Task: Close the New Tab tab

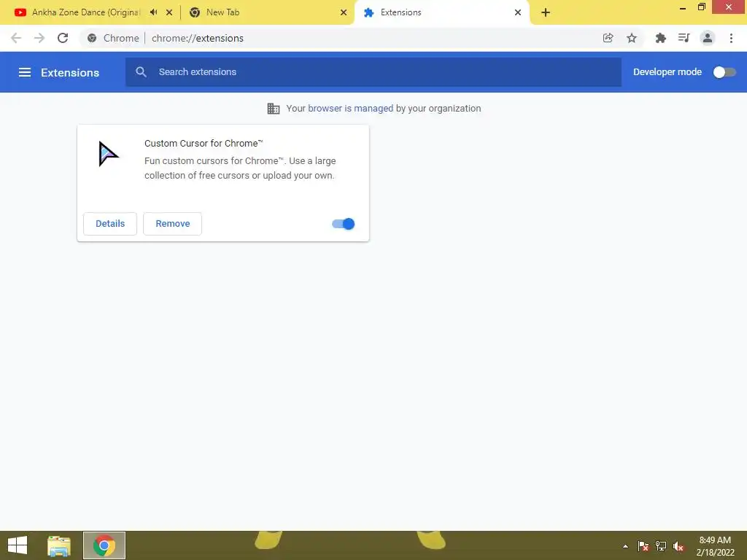Action: [344, 12]
